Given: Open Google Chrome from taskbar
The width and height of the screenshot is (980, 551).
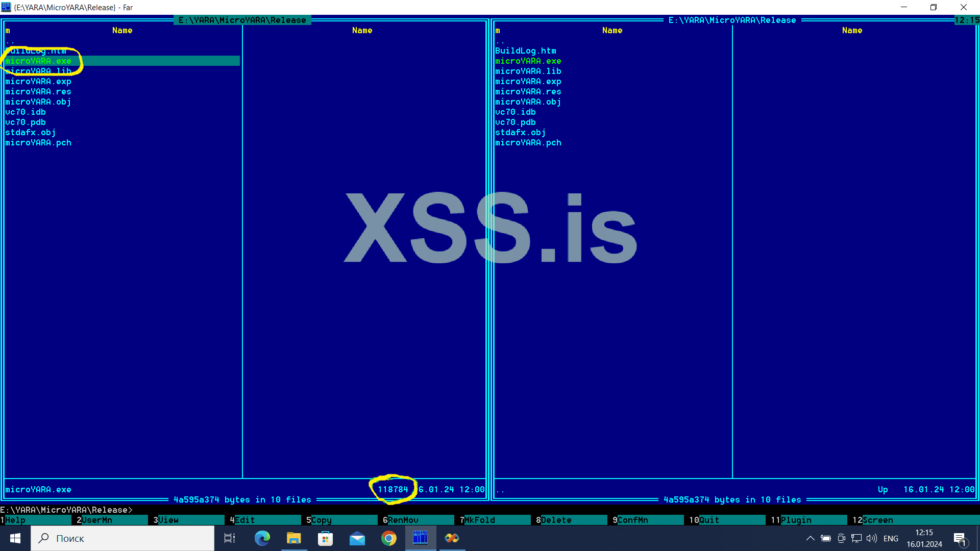Looking at the screenshot, I should 388,538.
